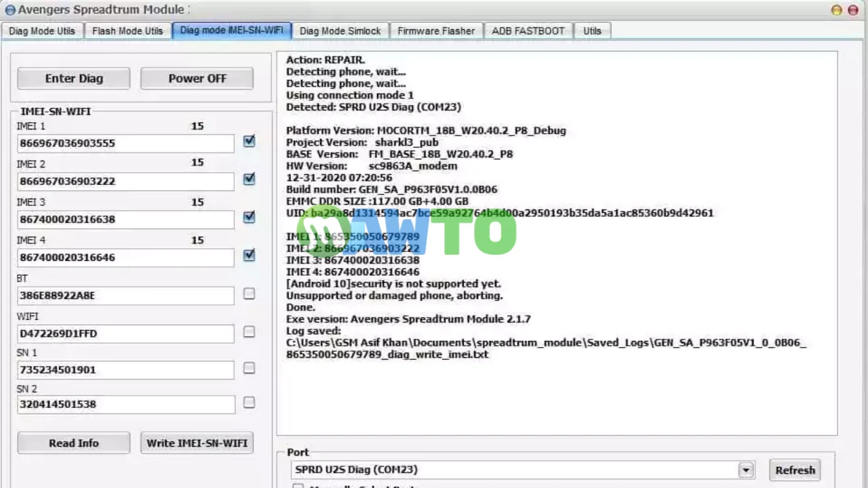The height and width of the screenshot is (488, 868).
Task: Focus the SN 2 input field
Action: (126, 405)
